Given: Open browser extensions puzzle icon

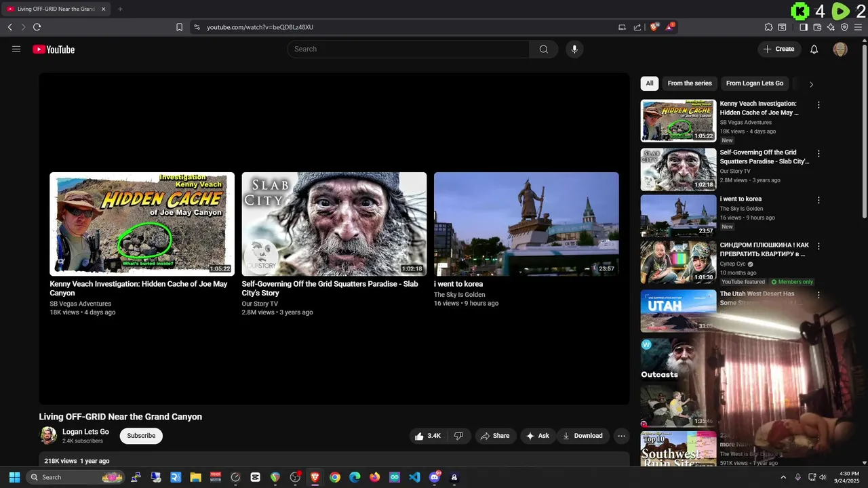Looking at the screenshot, I should coord(768,27).
